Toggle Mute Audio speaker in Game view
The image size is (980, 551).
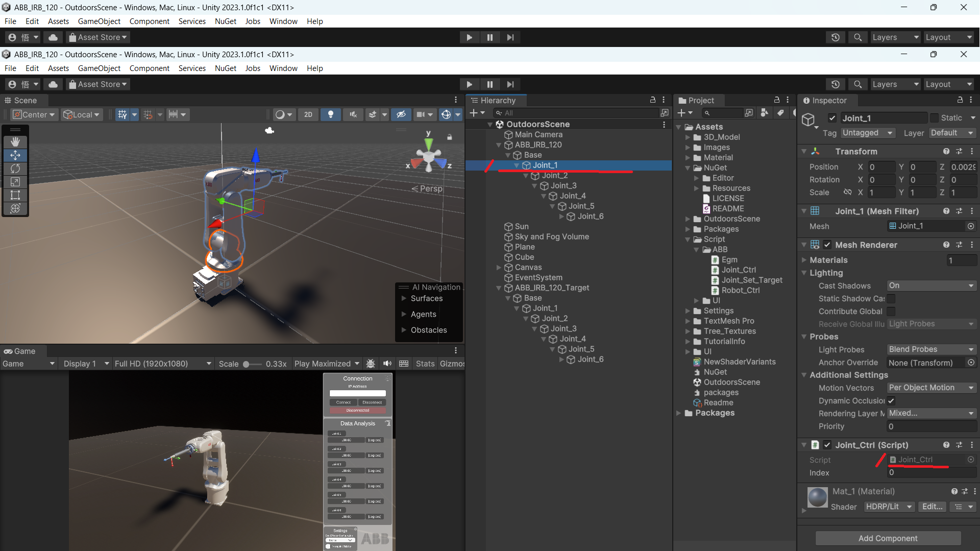coord(387,364)
